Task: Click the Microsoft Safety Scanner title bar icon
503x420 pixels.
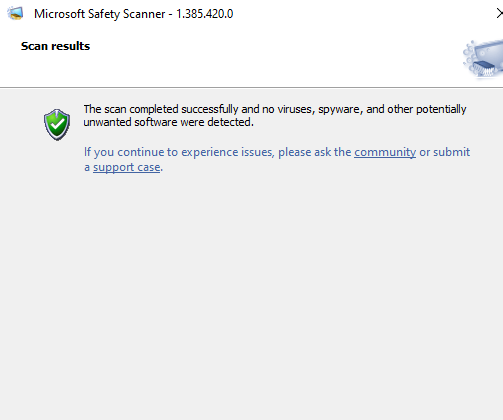Action: (15, 14)
